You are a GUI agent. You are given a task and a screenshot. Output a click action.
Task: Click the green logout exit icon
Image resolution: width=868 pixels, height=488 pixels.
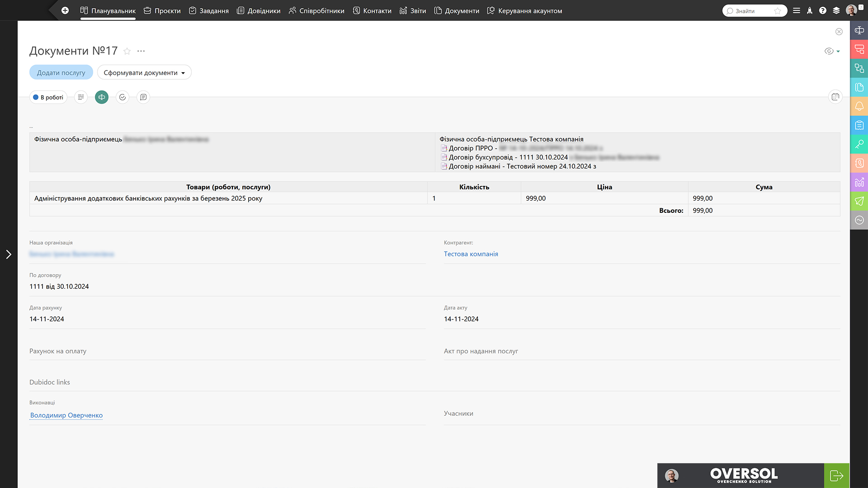tap(837, 475)
